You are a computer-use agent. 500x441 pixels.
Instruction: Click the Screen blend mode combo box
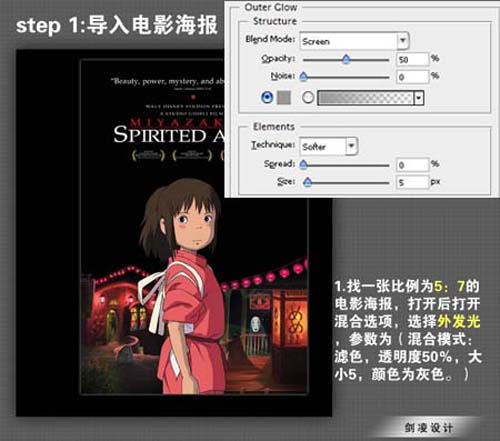point(354,41)
